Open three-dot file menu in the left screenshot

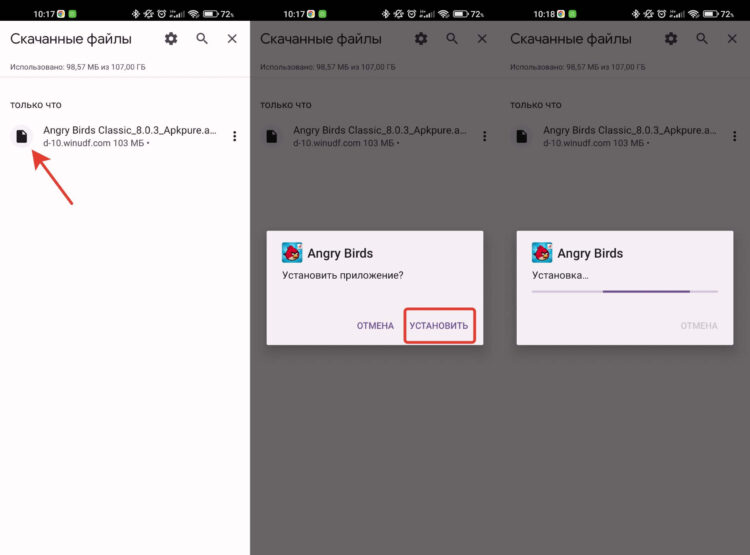pos(234,137)
